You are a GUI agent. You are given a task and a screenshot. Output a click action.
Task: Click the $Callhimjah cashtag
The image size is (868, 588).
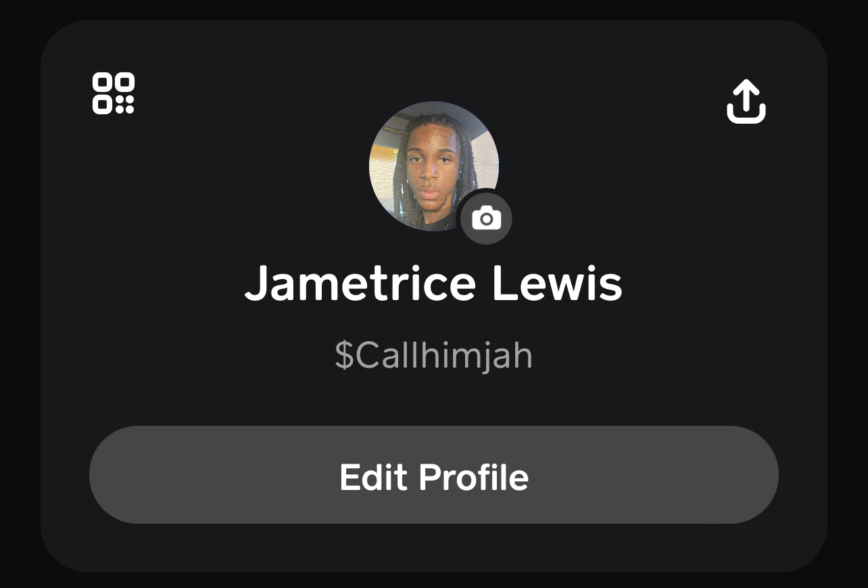[x=434, y=356]
